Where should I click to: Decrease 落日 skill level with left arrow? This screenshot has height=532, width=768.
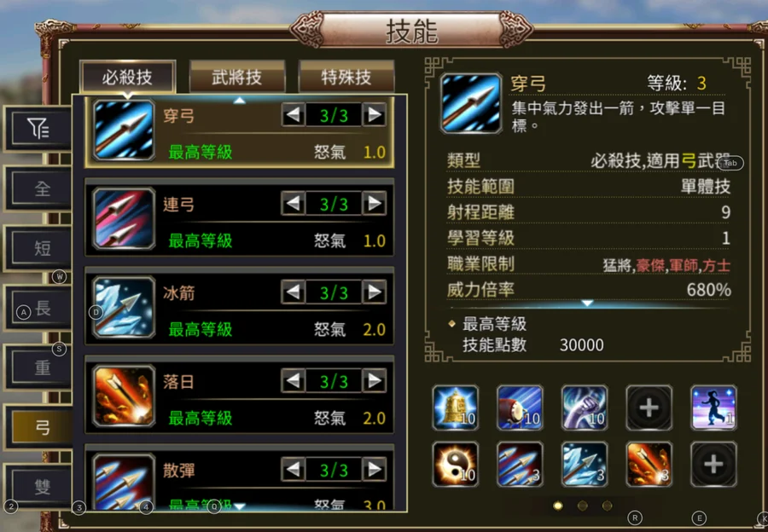(294, 381)
